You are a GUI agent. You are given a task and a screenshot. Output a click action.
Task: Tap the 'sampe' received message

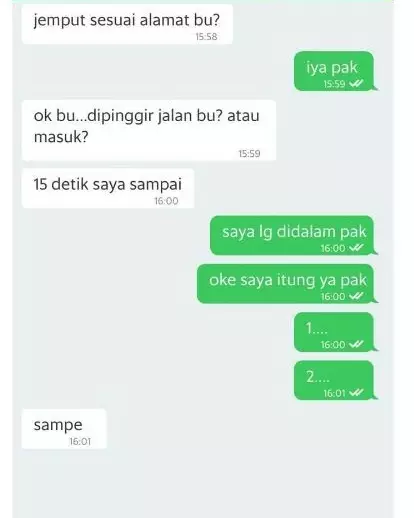(64, 429)
